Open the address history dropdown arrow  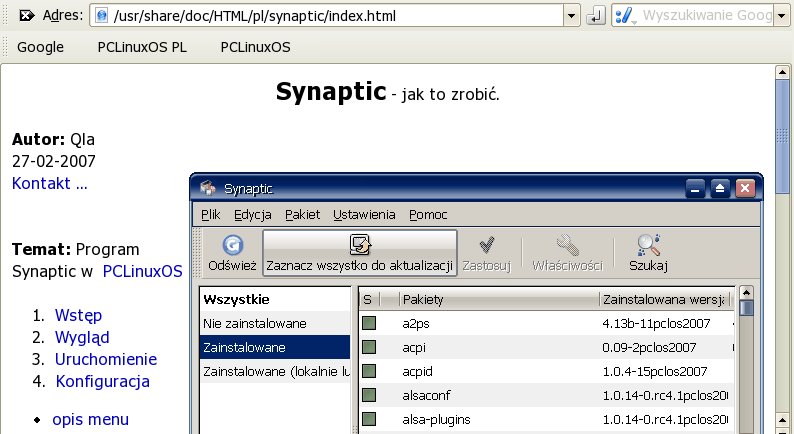[572, 16]
